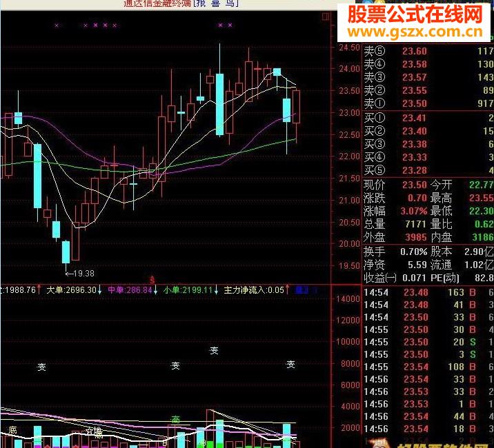
Task: Select the 14:56 tick with volume 44
Action: click(x=428, y=416)
